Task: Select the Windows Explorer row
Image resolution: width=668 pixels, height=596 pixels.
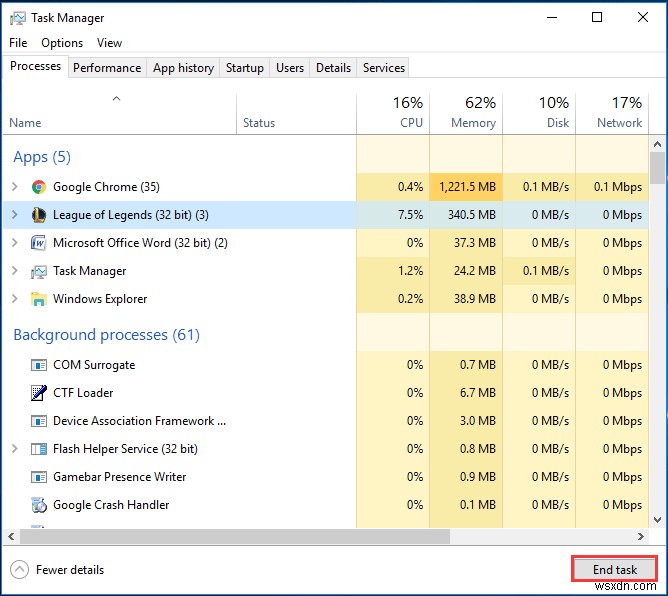Action: pos(326,299)
